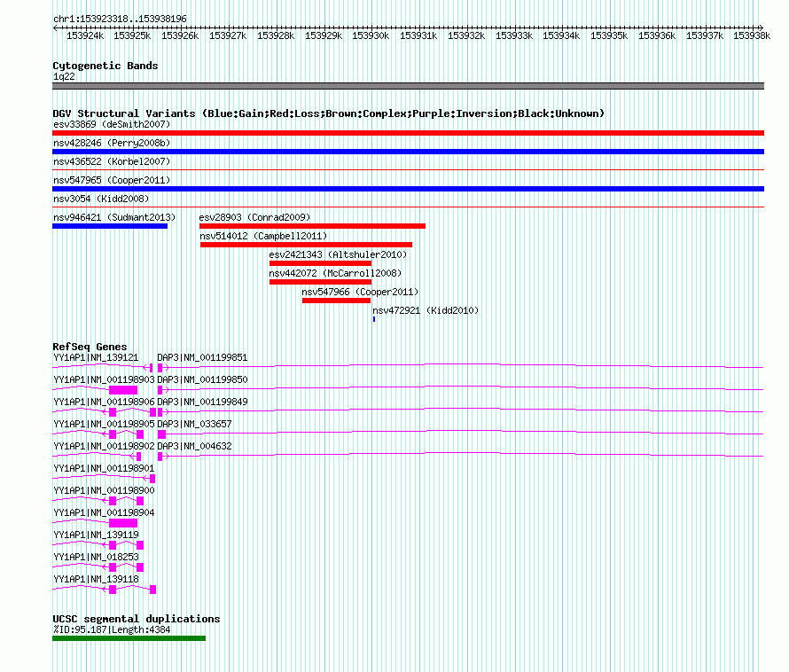Open the esv28903 (Conrad2009) label
The image size is (789, 672).
pos(254,217)
